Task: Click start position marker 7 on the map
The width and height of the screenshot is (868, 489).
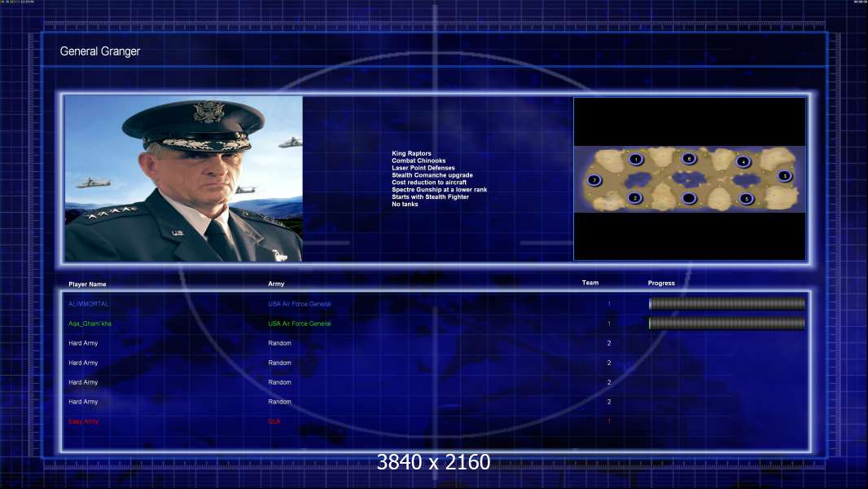Action: [594, 180]
